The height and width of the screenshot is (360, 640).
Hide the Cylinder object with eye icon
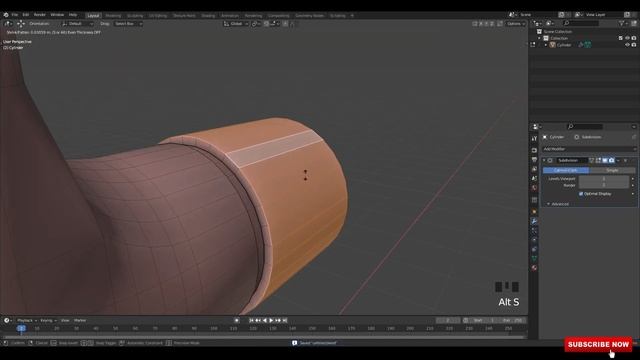[627, 45]
